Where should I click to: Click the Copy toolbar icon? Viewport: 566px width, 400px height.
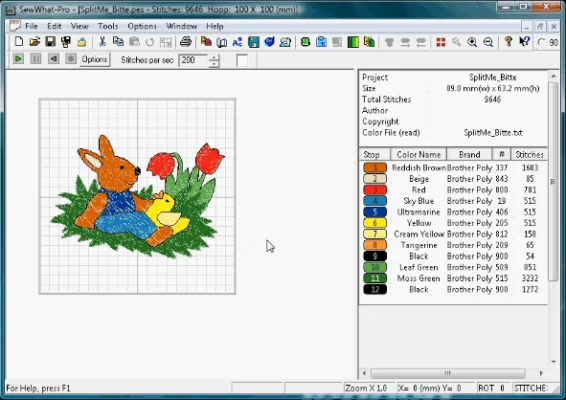pos(118,42)
